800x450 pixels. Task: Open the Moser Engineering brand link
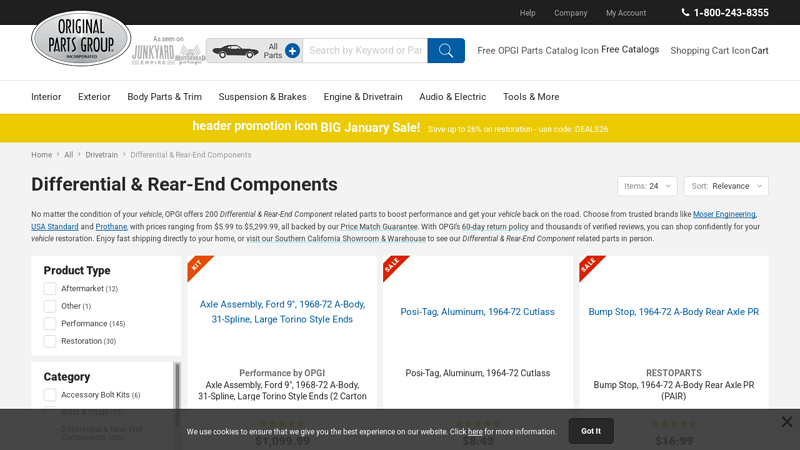tap(725, 214)
